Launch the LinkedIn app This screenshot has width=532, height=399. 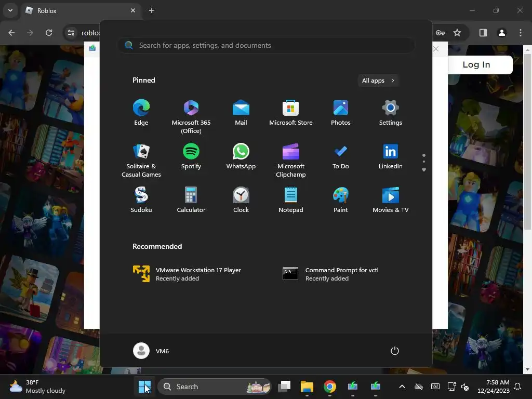click(x=391, y=157)
